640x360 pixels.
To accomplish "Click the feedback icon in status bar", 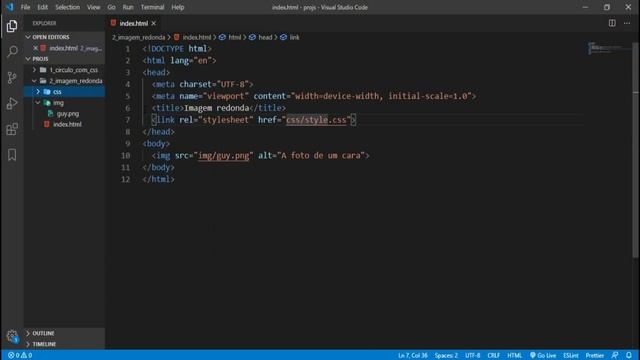I will click(x=615, y=355).
